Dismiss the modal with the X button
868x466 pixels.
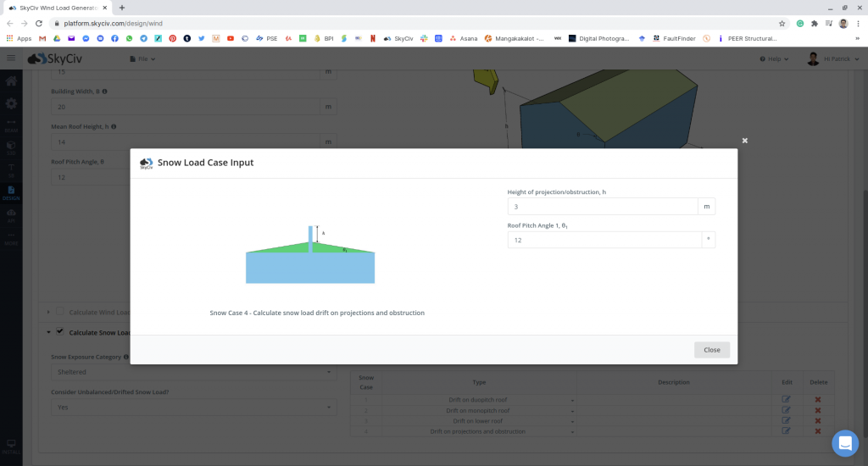744,141
